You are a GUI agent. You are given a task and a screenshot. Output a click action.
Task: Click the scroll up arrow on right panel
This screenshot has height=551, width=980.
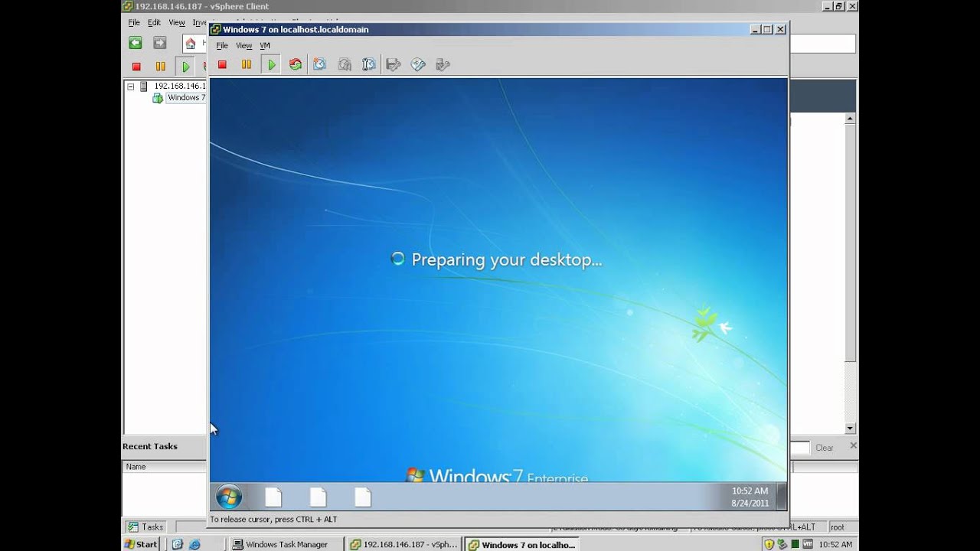pyautogui.click(x=850, y=119)
